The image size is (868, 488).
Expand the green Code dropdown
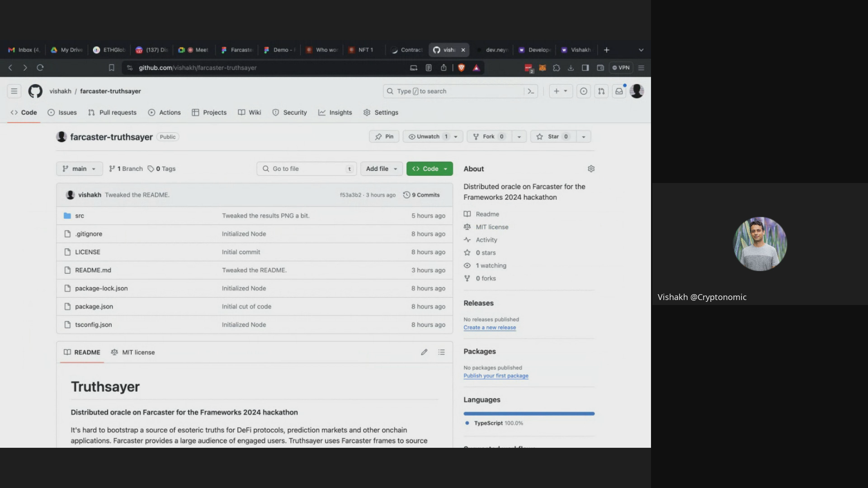tap(429, 169)
